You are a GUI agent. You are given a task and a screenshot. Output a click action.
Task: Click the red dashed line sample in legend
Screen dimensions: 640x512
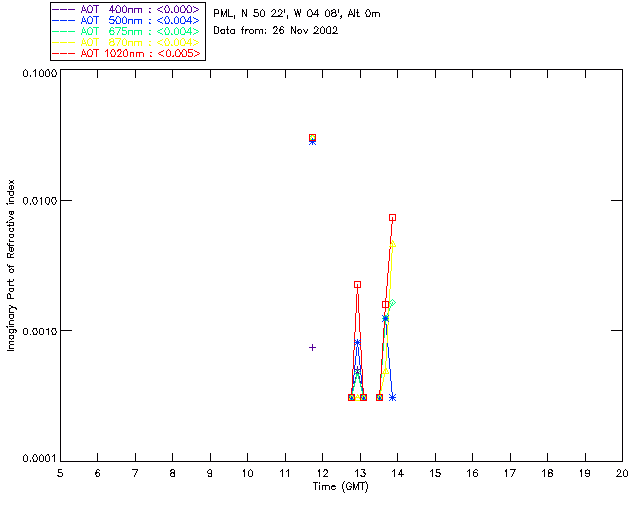point(64,53)
